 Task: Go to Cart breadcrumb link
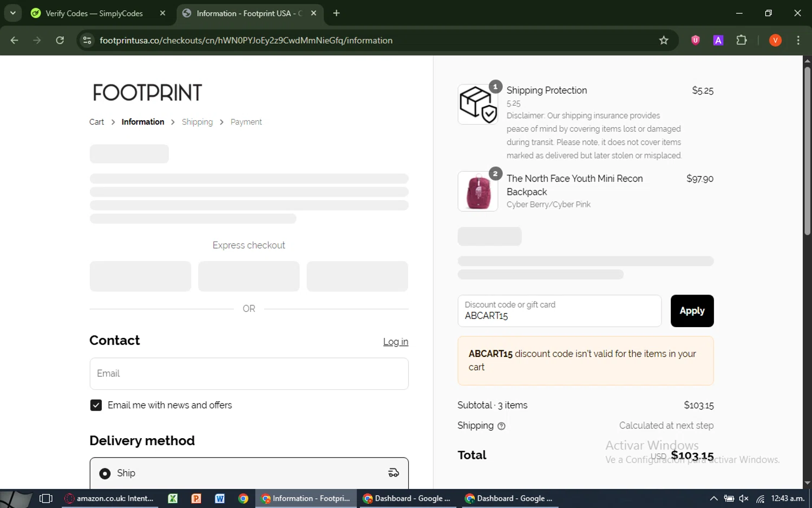[x=96, y=122]
